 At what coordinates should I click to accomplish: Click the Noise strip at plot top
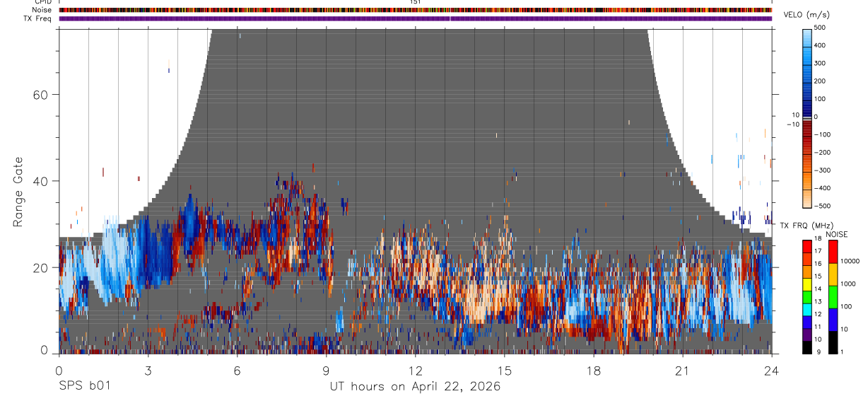[x=416, y=10]
